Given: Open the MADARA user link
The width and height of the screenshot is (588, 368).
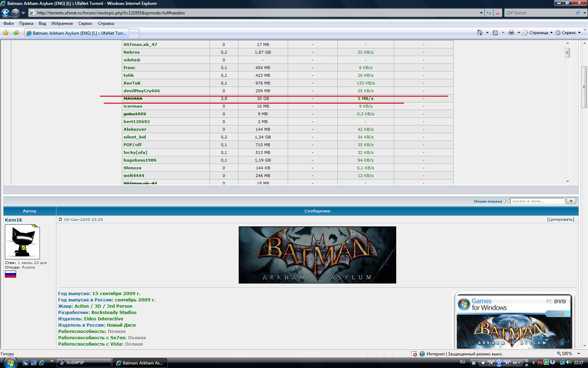Looking at the screenshot, I should pos(133,98).
